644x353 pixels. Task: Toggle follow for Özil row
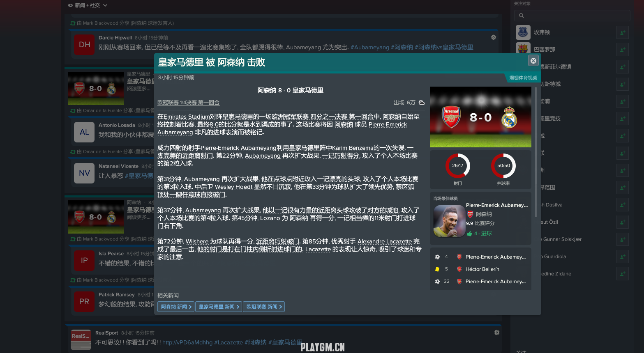click(x=623, y=222)
